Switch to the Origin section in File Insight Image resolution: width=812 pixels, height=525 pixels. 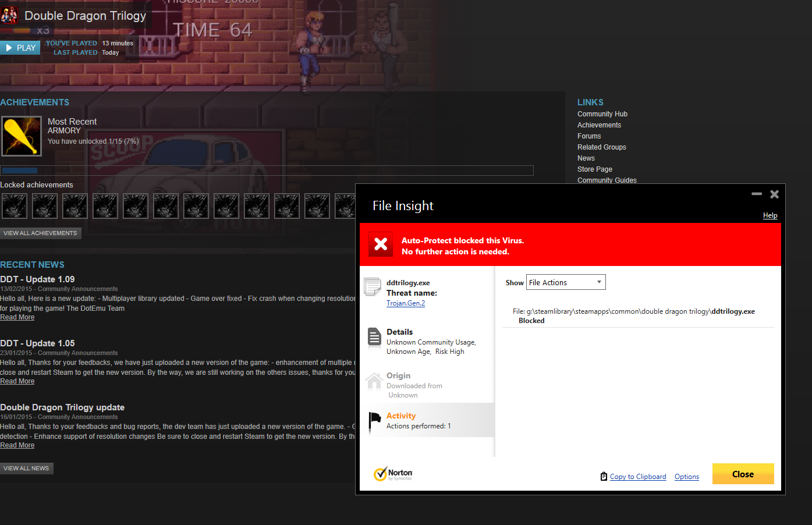click(427, 385)
